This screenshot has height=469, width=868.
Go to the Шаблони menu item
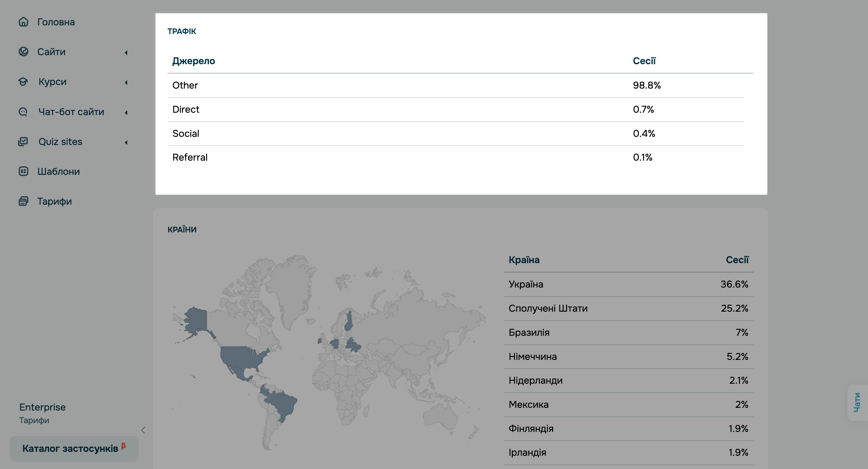(x=59, y=172)
